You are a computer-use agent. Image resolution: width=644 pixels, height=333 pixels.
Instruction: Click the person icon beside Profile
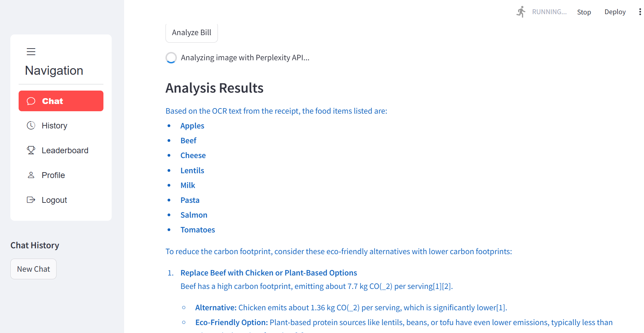[31, 175]
